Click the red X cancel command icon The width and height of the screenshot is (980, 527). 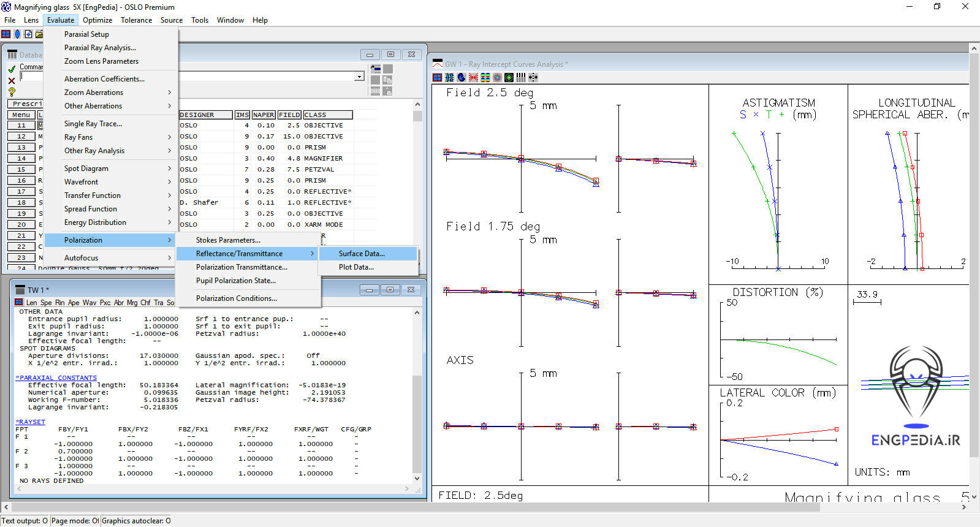[12, 80]
